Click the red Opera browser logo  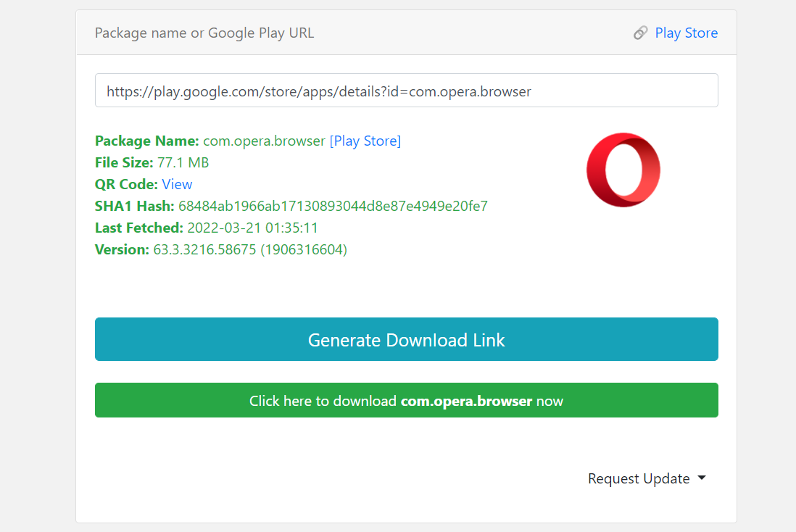[x=623, y=170]
